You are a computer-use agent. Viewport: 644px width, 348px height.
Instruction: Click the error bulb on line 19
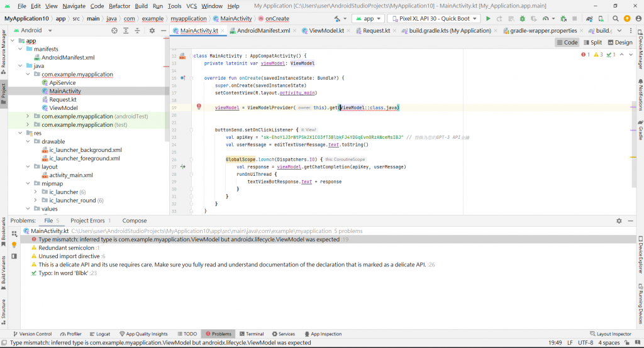point(199,107)
